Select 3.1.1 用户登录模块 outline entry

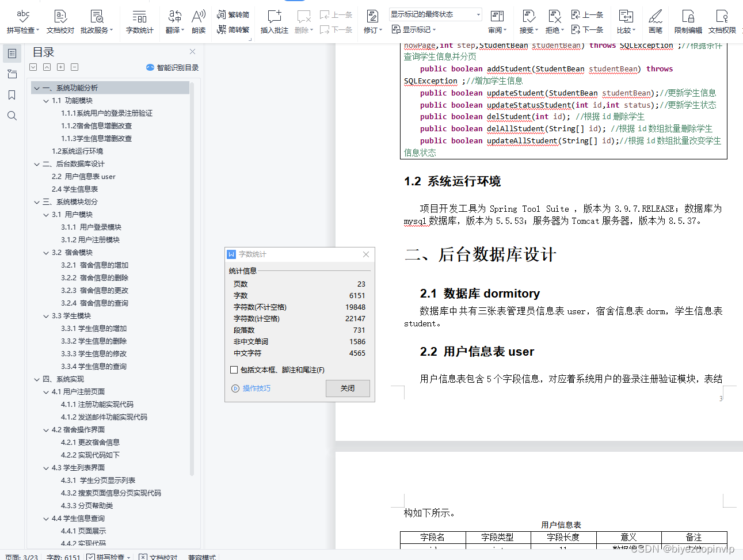(x=91, y=227)
